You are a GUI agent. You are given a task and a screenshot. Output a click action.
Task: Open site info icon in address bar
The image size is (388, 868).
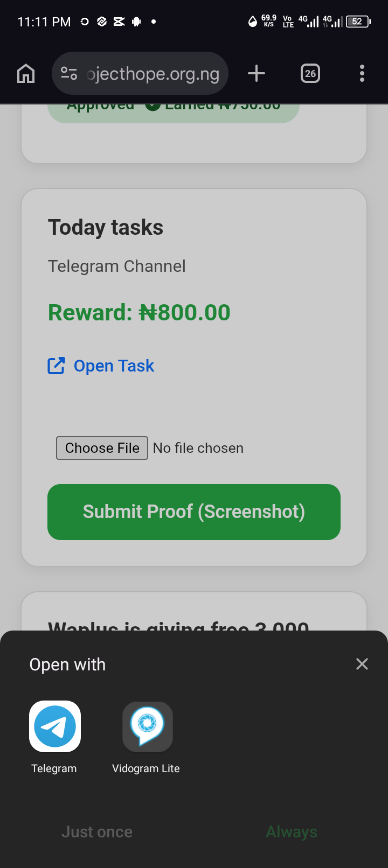click(x=69, y=73)
